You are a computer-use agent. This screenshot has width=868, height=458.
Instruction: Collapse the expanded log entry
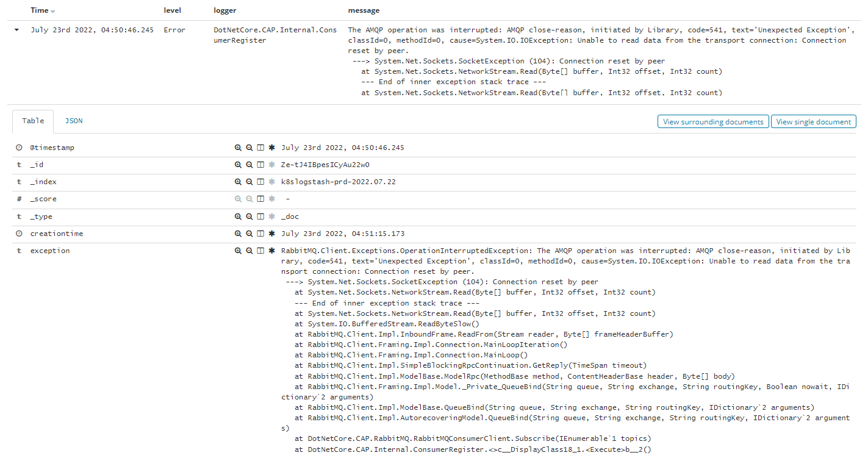(15, 29)
